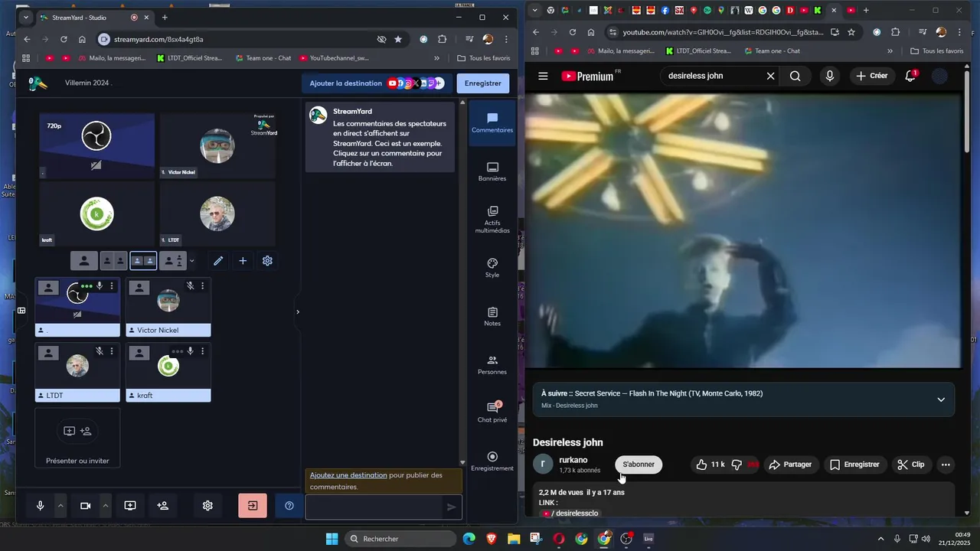The width and height of the screenshot is (980, 551).
Task: Click the share screen present icon
Action: coord(130,506)
